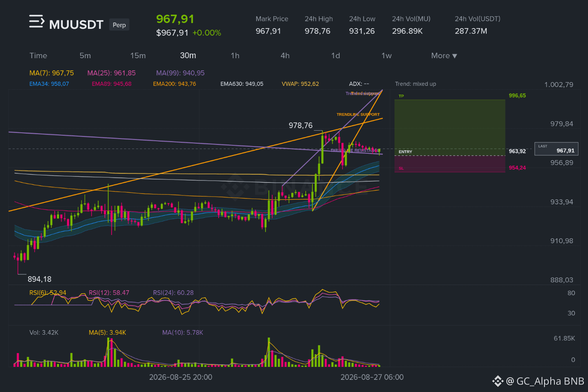Click the MA(99): 940,95 indicator label
This screenshot has height=392, width=588.
(x=181, y=73)
